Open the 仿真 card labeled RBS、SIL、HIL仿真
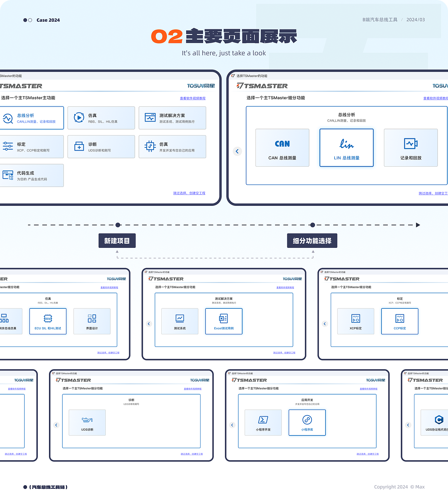Screen dimensions: 448x502 click(101, 118)
